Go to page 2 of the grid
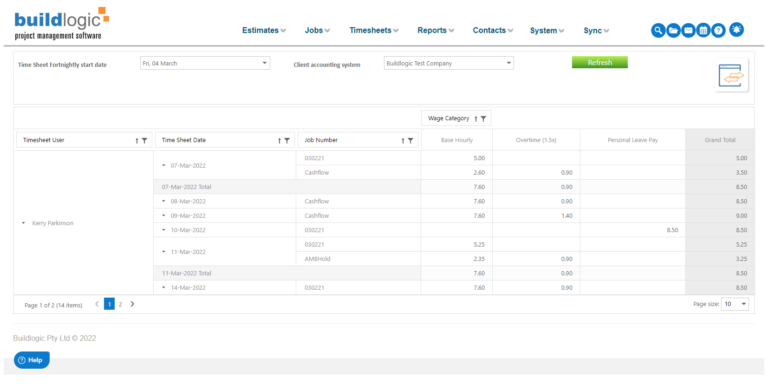 [120, 304]
